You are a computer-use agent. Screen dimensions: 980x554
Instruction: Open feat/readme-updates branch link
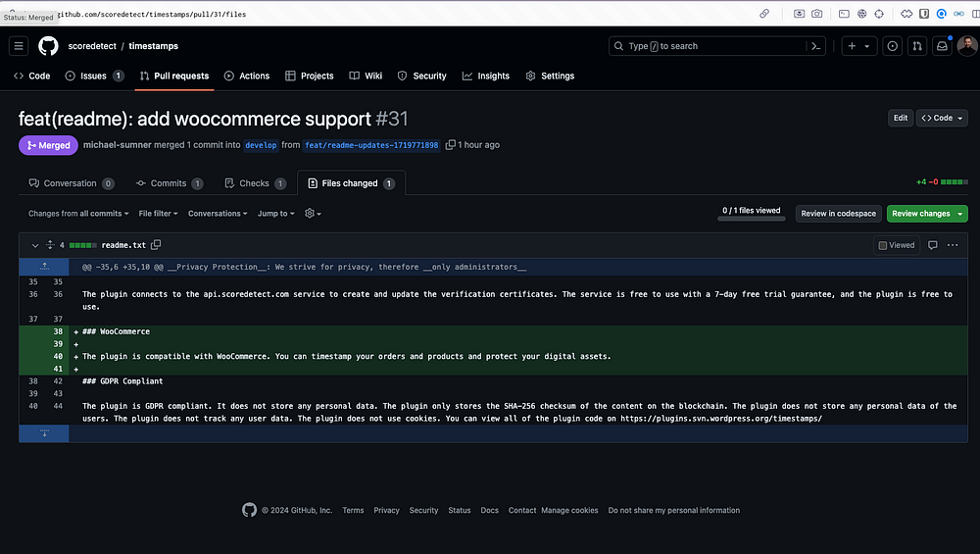click(x=371, y=145)
